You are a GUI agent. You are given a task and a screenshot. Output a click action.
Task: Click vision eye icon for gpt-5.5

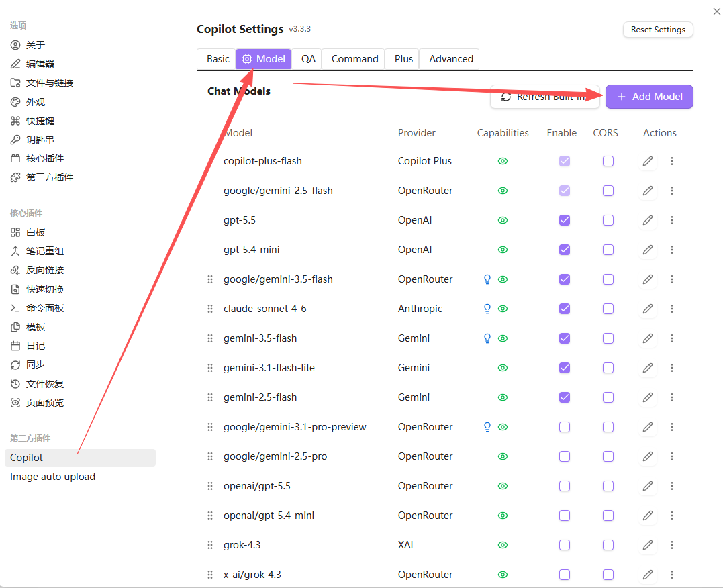[503, 220]
